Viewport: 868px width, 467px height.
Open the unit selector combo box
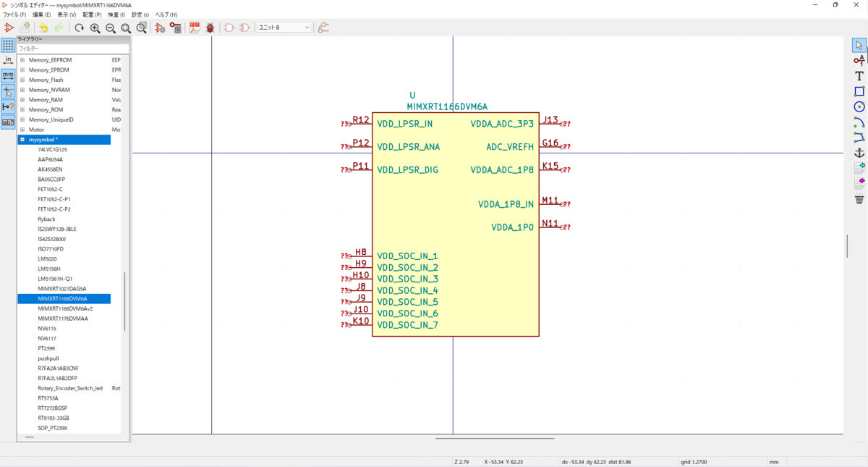tap(284, 28)
